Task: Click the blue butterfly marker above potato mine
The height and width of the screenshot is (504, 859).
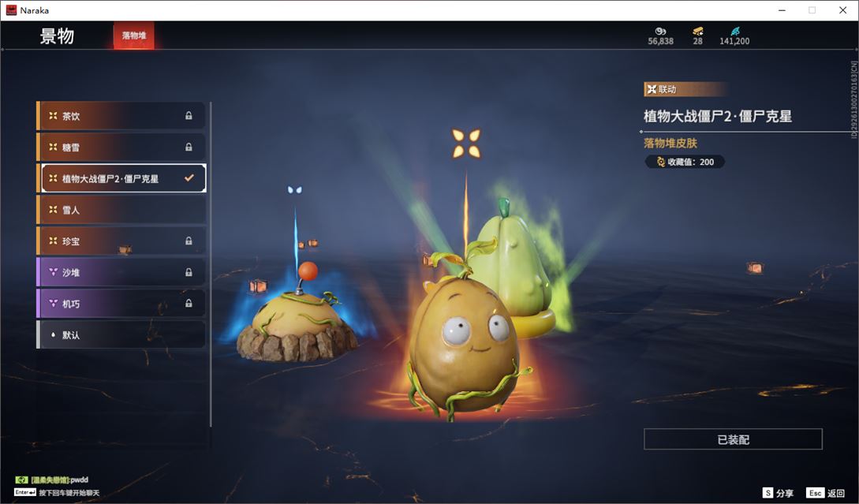Action: tap(295, 190)
